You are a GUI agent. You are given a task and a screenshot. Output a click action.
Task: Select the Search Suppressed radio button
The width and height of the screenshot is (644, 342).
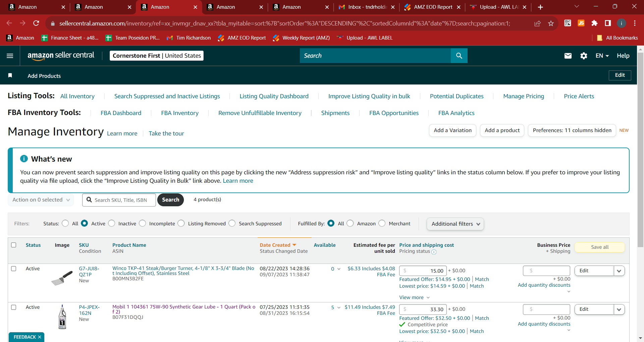click(232, 223)
